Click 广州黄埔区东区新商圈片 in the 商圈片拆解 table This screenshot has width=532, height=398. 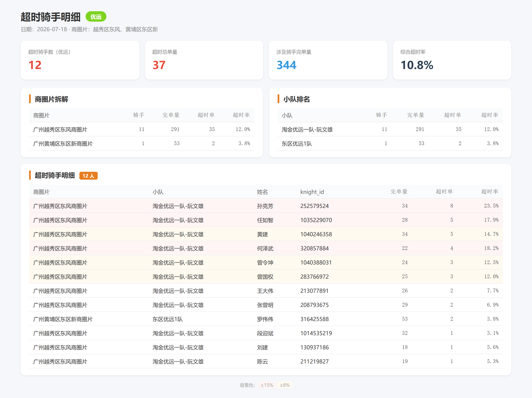tap(63, 144)
